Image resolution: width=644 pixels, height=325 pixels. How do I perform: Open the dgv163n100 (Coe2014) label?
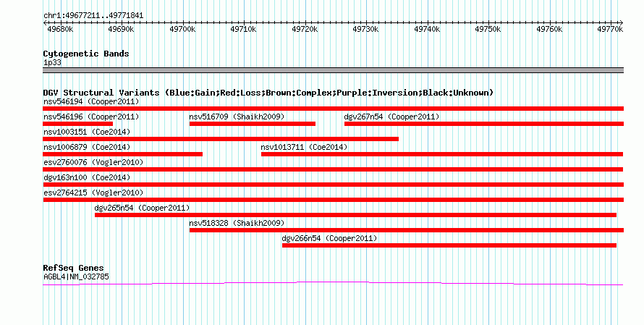click(x=87, y=177)
